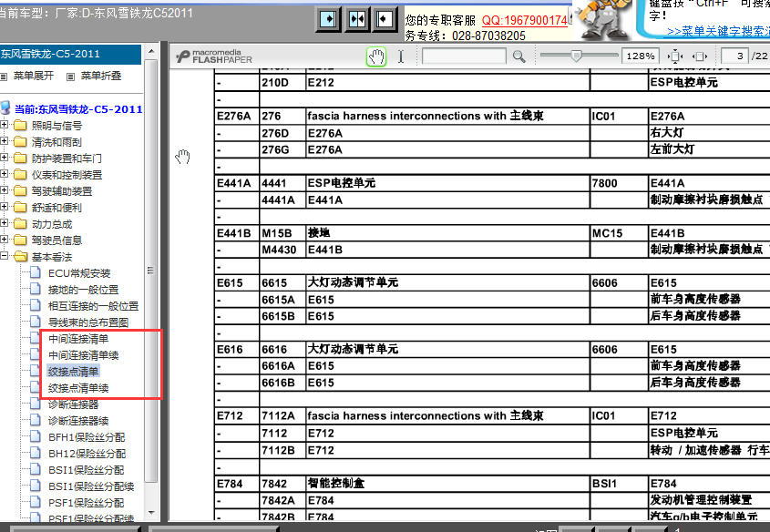The width and height of the screenshot is (770, 532).
Task: Expand the 动力总成 tree node
Action: tap(4, 223)
